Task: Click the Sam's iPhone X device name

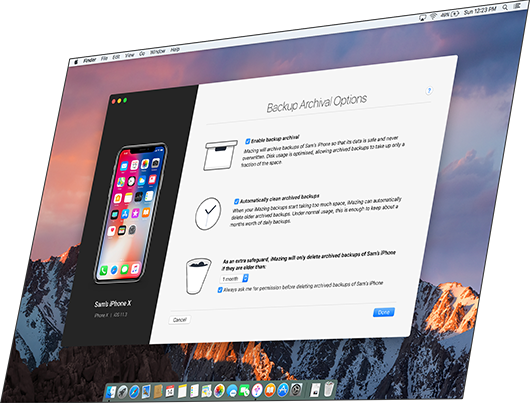Action: tap(113, 304)
